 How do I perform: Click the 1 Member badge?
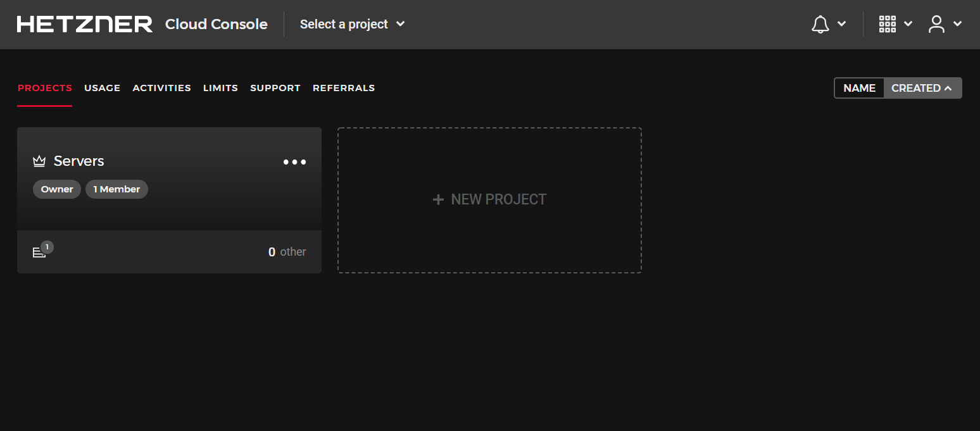116,189
